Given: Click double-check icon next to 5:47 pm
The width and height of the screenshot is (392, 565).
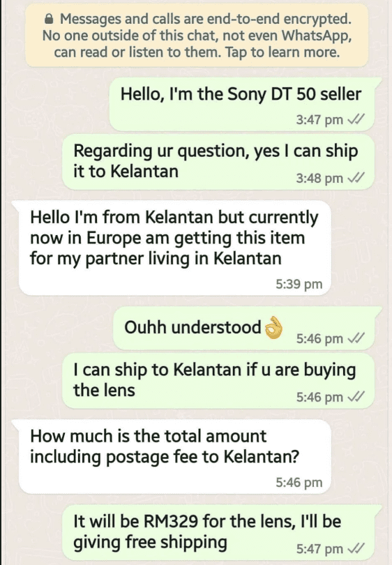Looking at the screenshot, I should point(356,548).
